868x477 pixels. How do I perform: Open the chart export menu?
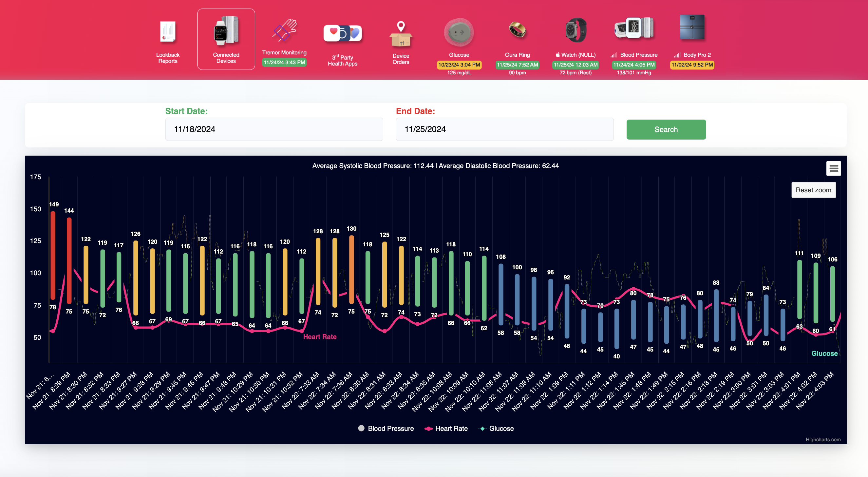point(833,168)
